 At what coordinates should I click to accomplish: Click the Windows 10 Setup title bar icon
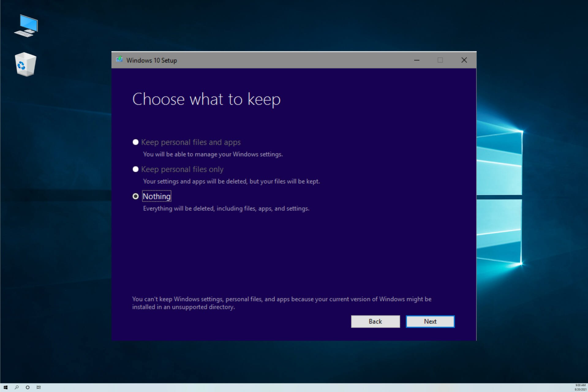pyautogui.click(x=119, y=59)
